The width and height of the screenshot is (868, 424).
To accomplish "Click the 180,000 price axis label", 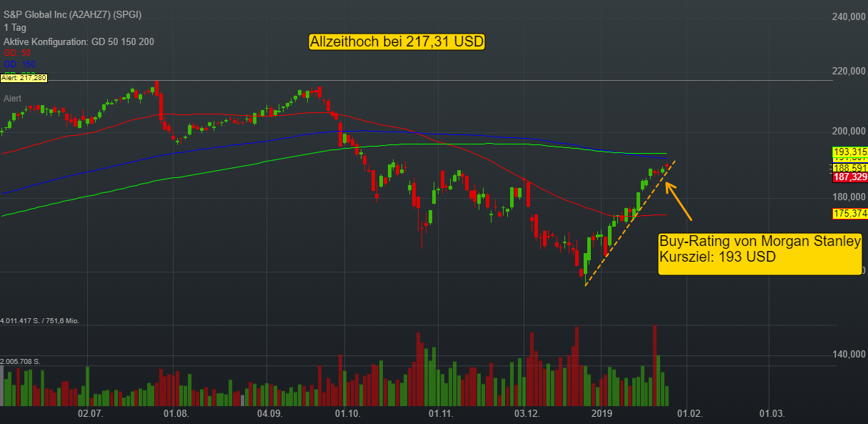I will (x=850, y=197).
